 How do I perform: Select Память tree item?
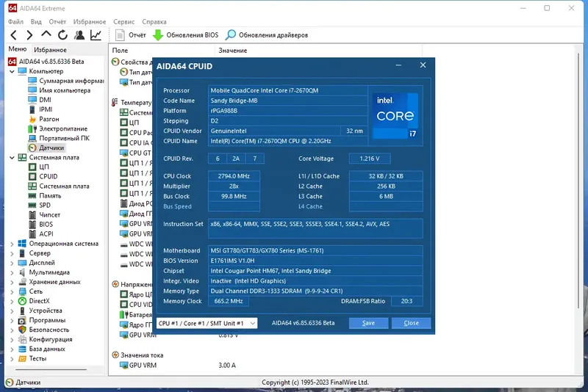tap(45, 195)
